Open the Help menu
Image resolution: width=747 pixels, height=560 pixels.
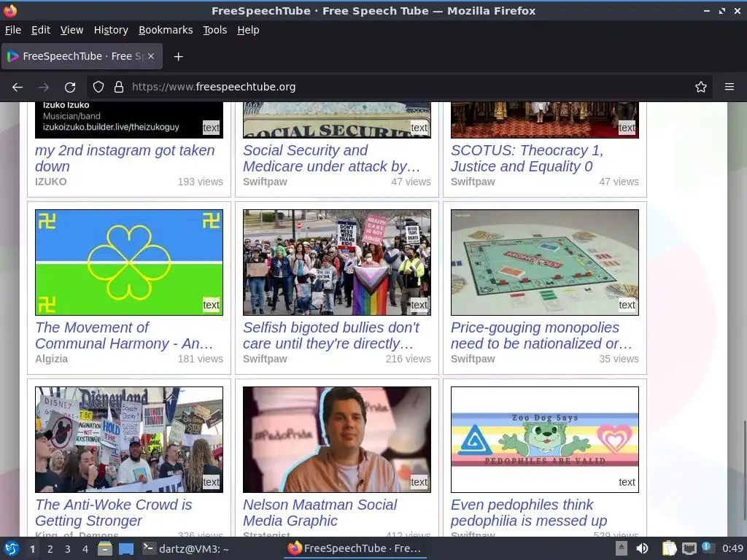coord(248,30)
